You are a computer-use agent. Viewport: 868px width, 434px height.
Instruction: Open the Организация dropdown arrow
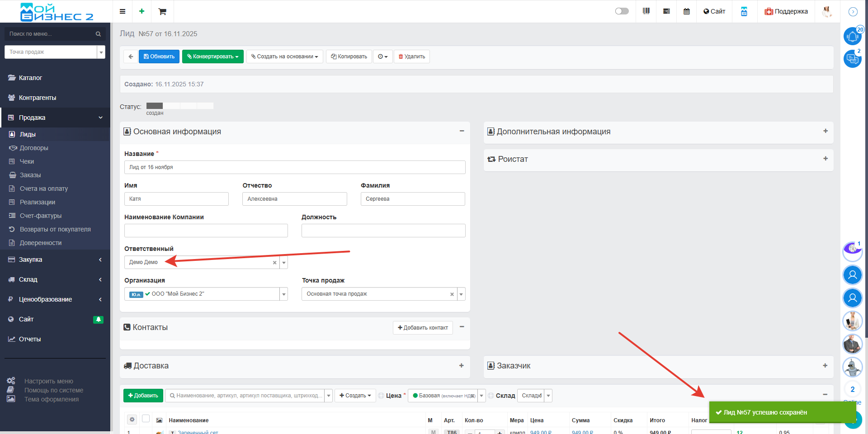pyautogui.click(x=283, y=294)
